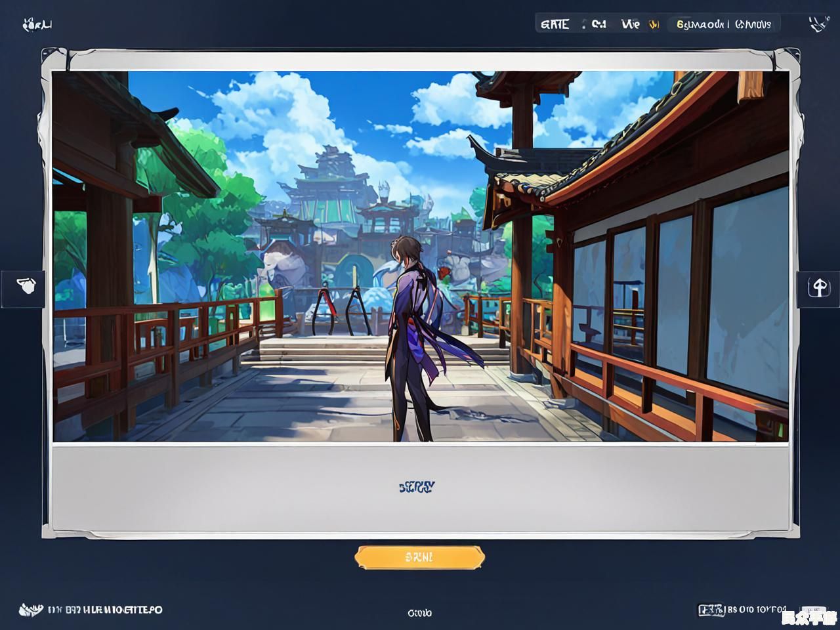Select the first top bar item reading "GATE"
The width and height of the screenshot is (840, 630).
pyautogui.click(x=555, y=24)
